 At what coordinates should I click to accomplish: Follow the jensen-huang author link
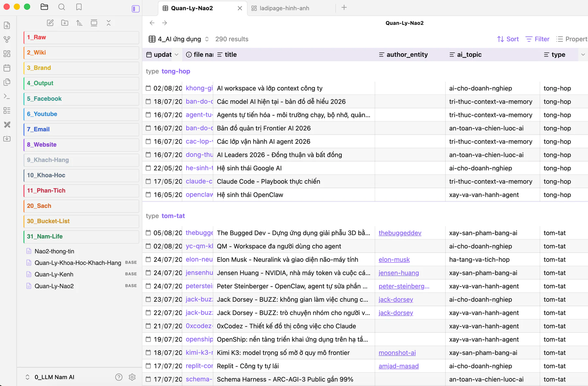(x=399, y=273)
